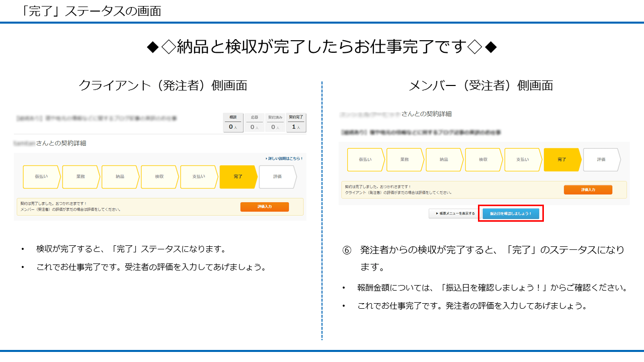Click the contract progress indicator at 仮払い on member screen

(365, 159)
